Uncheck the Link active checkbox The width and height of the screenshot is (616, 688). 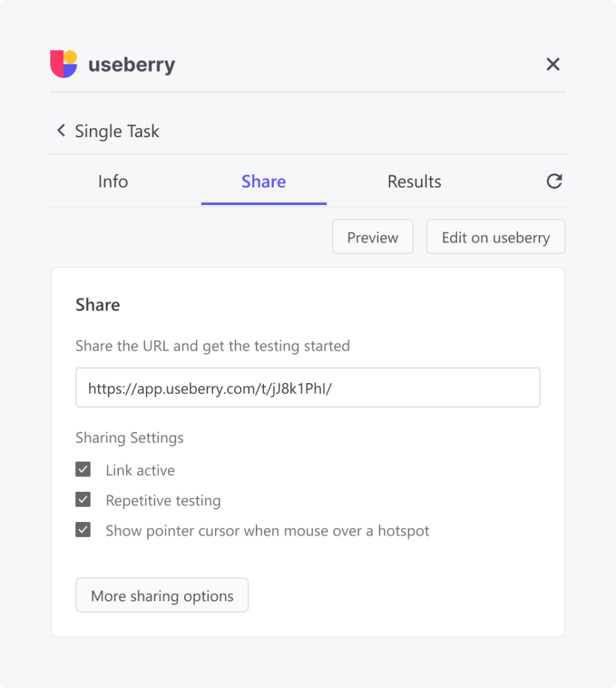coord(83,469)
